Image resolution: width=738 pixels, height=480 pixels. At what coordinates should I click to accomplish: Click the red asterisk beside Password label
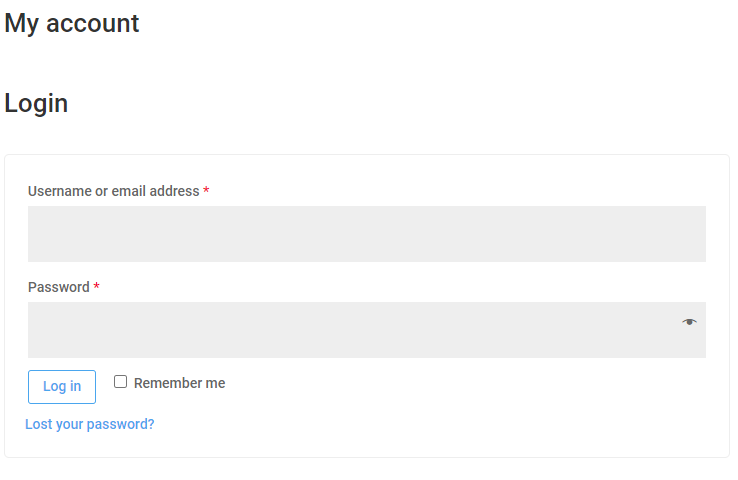click(x=96, y=286)
